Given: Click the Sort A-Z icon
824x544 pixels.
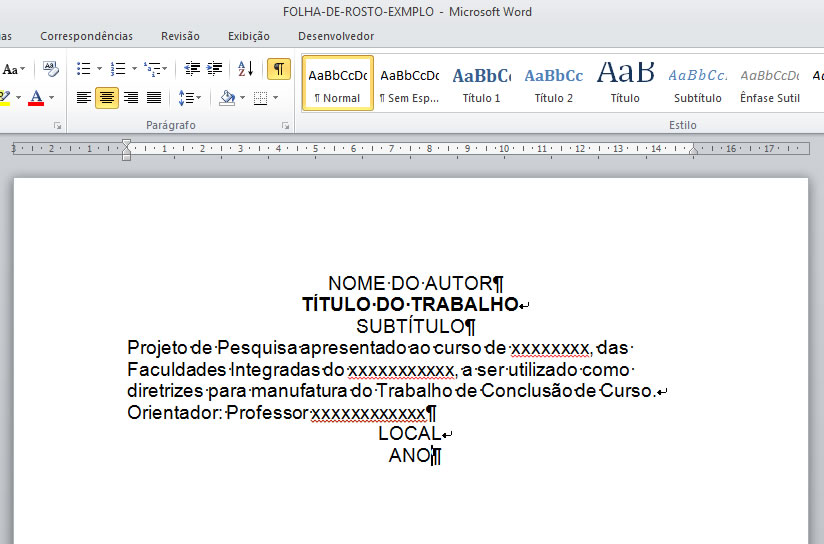Looking at the screenshot, I should pos(245,69).
